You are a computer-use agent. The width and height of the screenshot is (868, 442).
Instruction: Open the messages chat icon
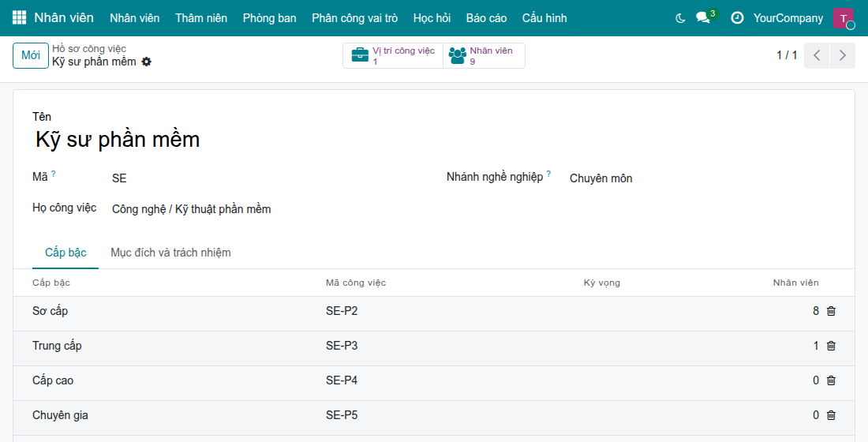[x=704, y=17]
